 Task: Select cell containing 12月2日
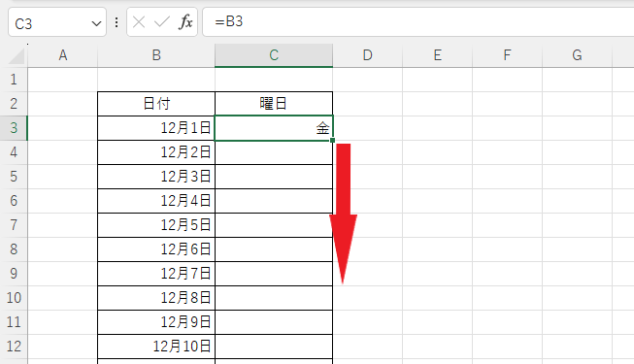point(156,152)
